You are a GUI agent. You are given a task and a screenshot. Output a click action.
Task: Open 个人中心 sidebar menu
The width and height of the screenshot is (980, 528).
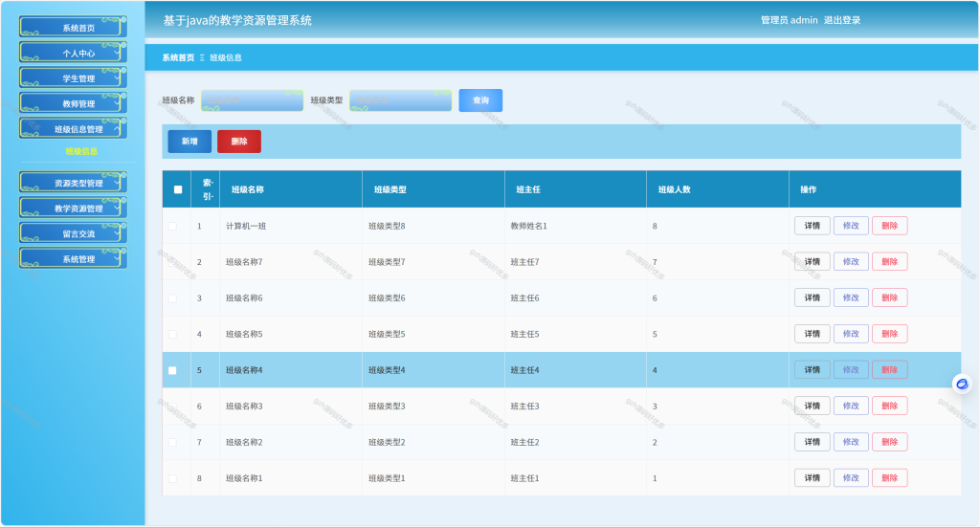click(x=74, y=54)
